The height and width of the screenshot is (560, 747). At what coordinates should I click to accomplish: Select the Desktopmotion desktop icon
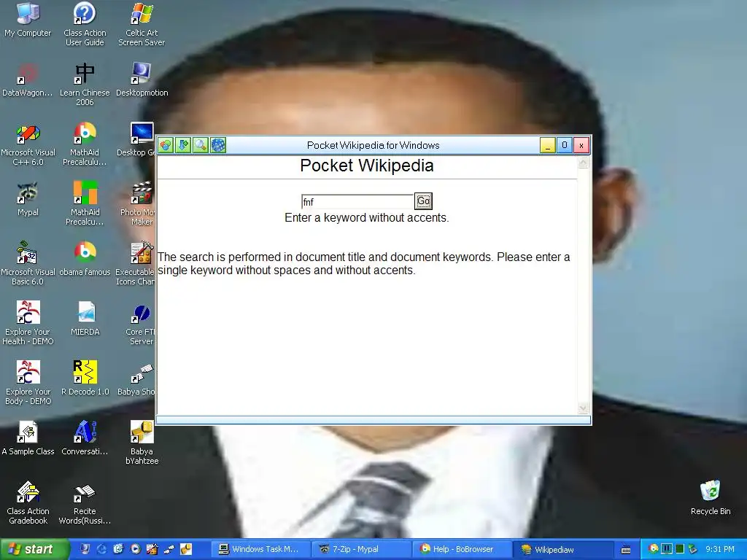(x=142, y=79)
